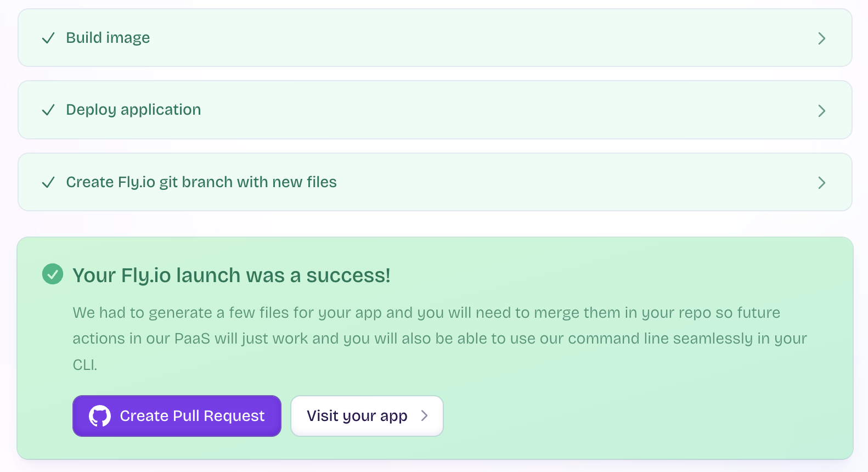Click the chevron icon on Deploy application row
This screenshot has width=868, height=472.
pos(821,110)
